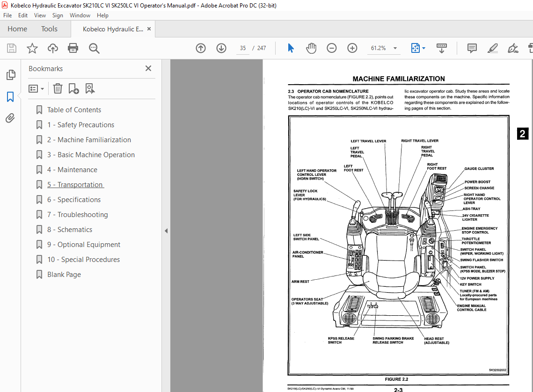Click the fit page options icon
This screenshot has width=533, height=392.
[x=416, y=48]
